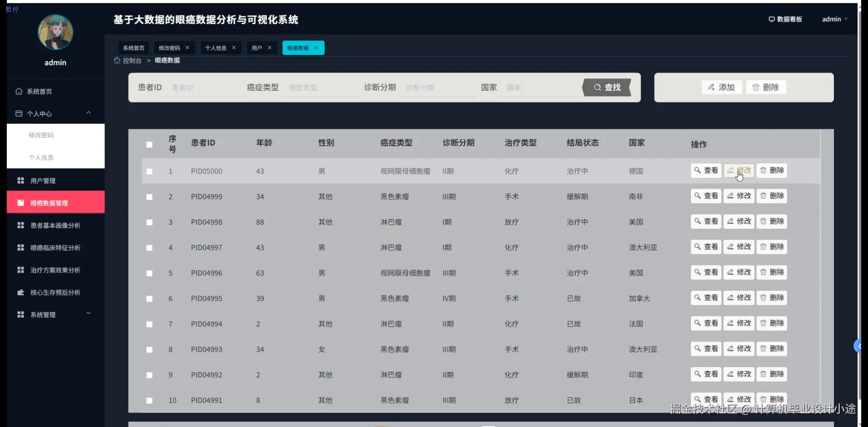Check the row checkbox for PID05000
This screenshot has width=868, height=427.
click(149, 172)
